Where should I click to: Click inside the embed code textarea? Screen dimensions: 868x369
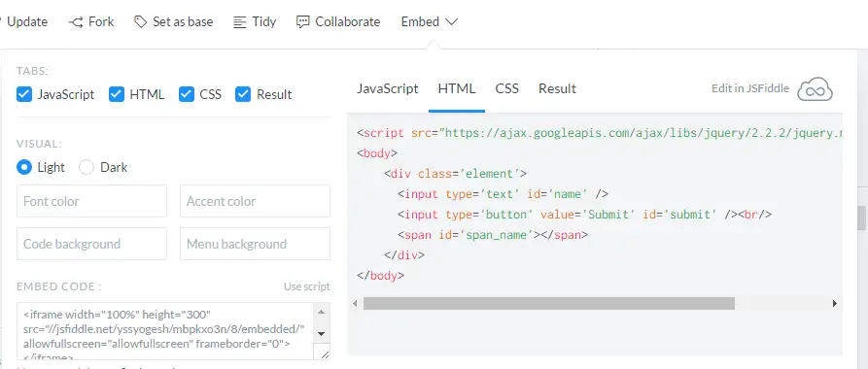[x=165, y=331]
